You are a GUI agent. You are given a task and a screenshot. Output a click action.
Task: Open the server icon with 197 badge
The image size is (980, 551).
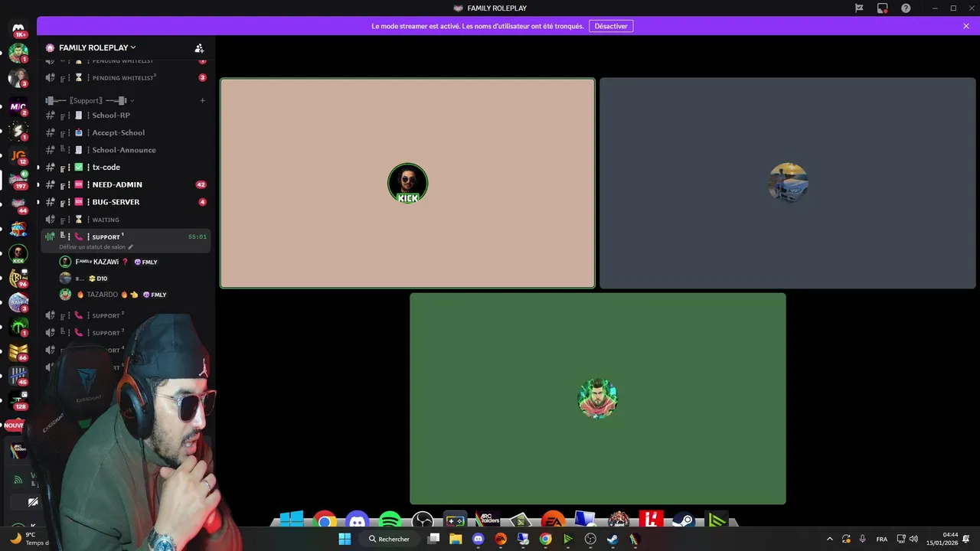18,181
